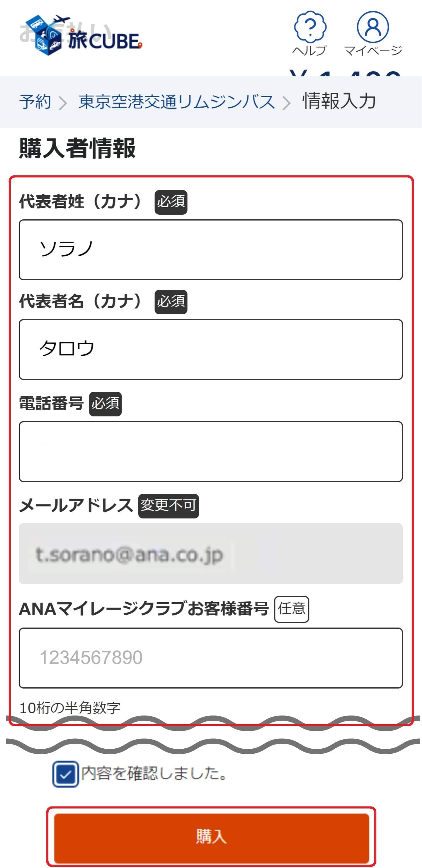Click 必須 badge beside 代表者姓（カナ）
The image size is (422, 868).
(x=171, y=202)
